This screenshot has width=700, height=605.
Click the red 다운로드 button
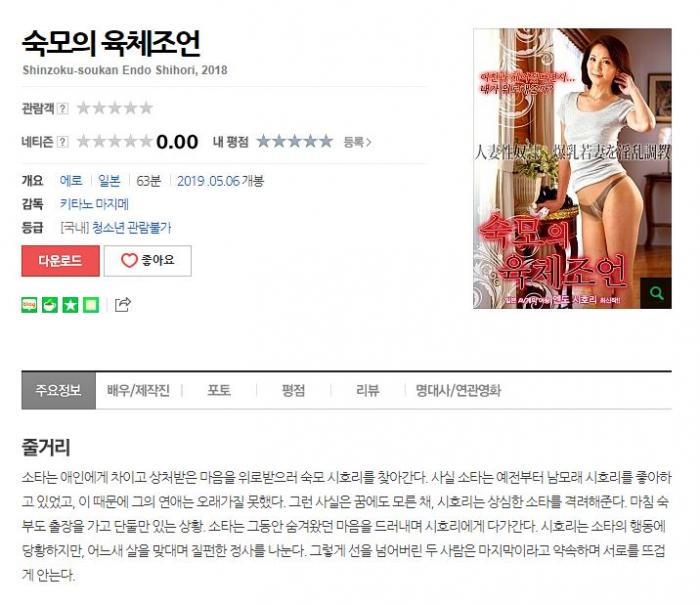pyautogui.click(x=60, y=261)
